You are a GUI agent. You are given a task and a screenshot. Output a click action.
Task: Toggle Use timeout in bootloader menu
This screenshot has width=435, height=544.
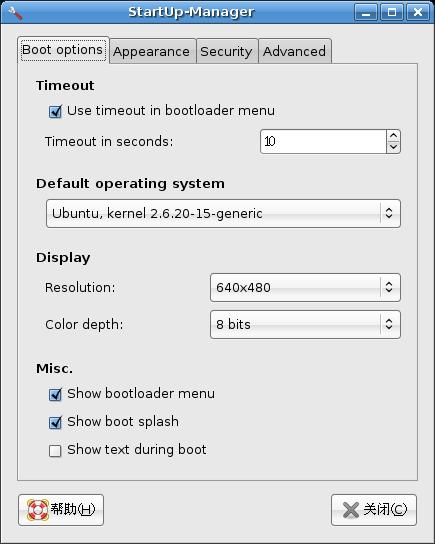coord(55,112)
